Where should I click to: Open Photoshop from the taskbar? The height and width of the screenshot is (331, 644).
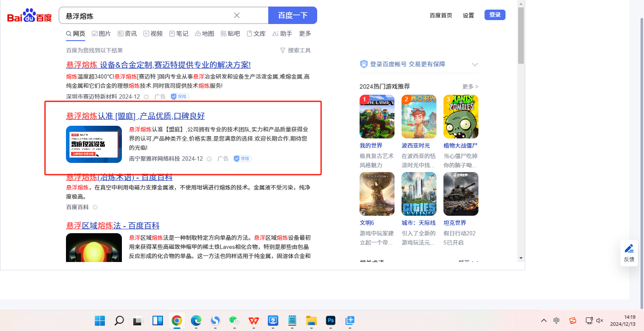coord(330,321)
